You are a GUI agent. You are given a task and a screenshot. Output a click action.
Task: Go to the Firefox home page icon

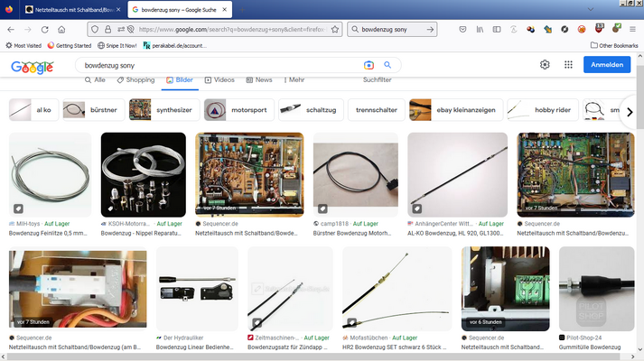[x=61, y=30]
